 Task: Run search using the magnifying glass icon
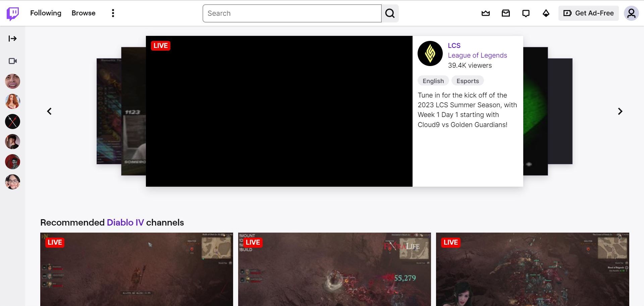390,13
